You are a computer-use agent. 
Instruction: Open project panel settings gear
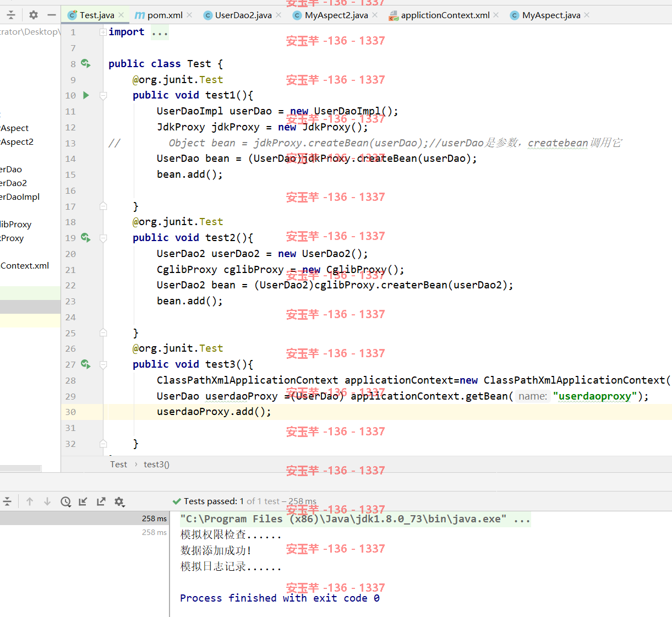[x=33, y=15]
